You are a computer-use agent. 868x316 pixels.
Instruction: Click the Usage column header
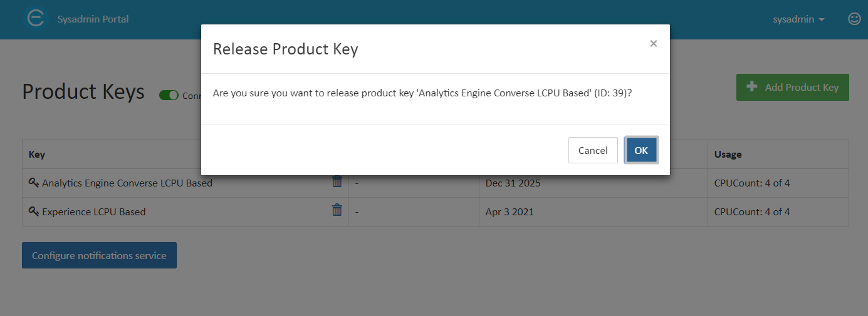pos(728,154)
